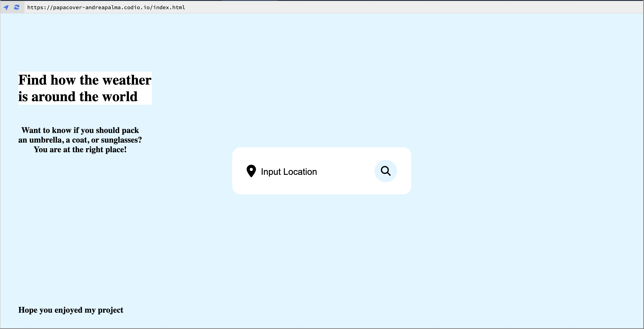Screen dimensions: 644x329
Task: Place cursor in the location search box
Action: [x=300, y=171]
